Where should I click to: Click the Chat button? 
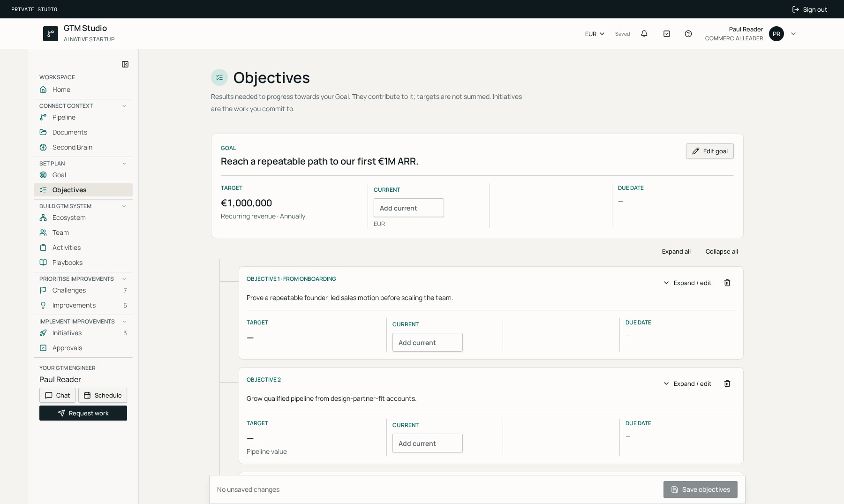pyautogui.click(x=57, y=395)
